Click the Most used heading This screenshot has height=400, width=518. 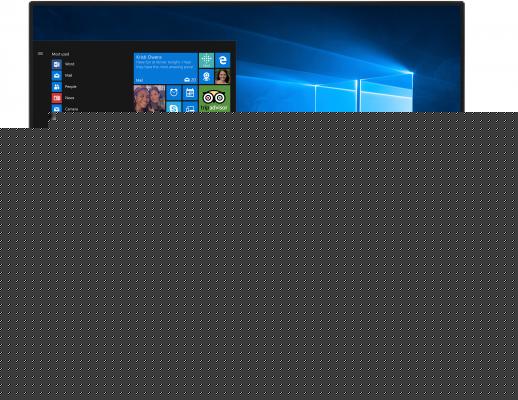pyautogui.click(x=60, y=54)
